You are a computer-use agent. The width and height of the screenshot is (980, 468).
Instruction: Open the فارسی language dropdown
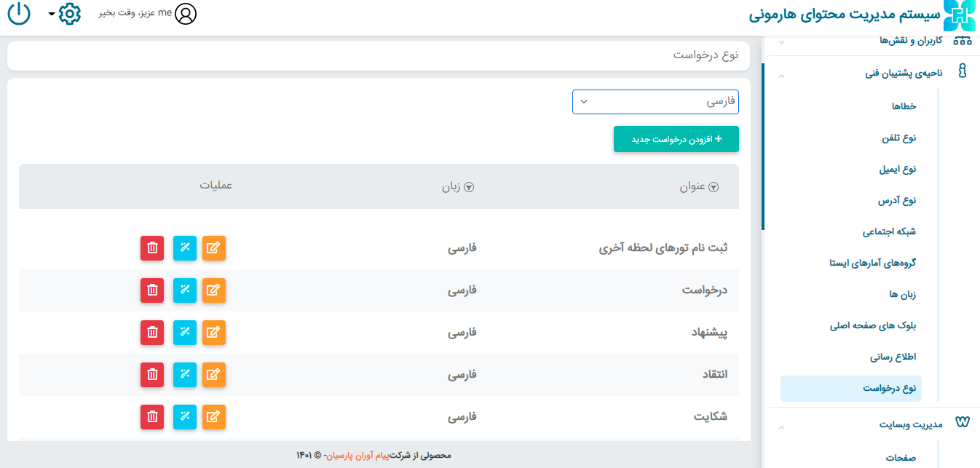pyautogui.click(x=655, y=103)
